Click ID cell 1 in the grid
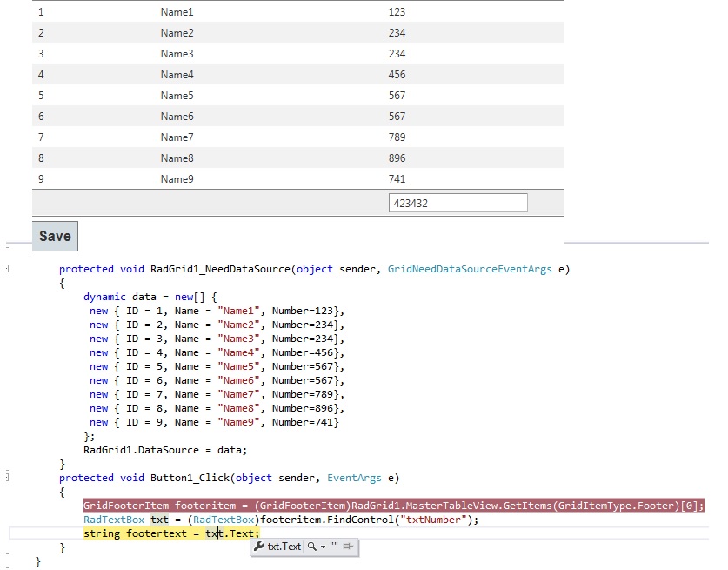The width and height of the screenshot is (728, 570). point(41,12)
